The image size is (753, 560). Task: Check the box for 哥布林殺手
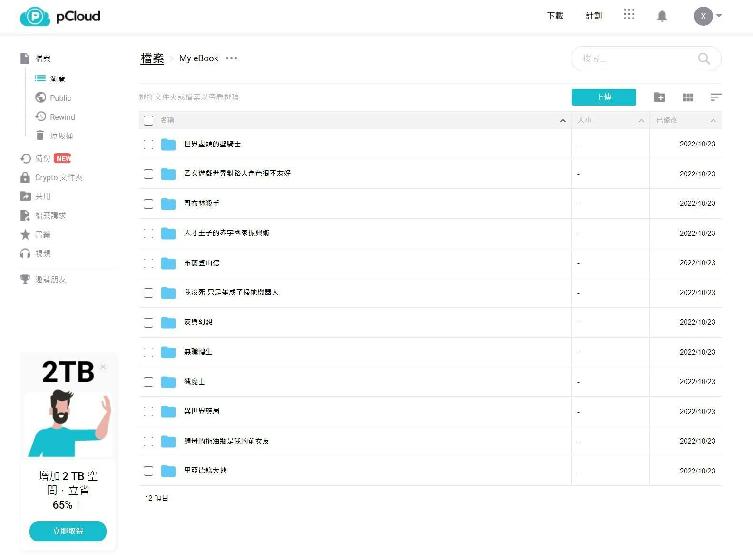(148, 204)
